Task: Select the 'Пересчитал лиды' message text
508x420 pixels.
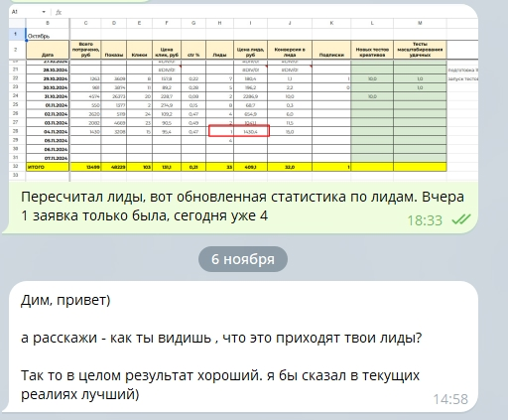Action: coord(242,207)
